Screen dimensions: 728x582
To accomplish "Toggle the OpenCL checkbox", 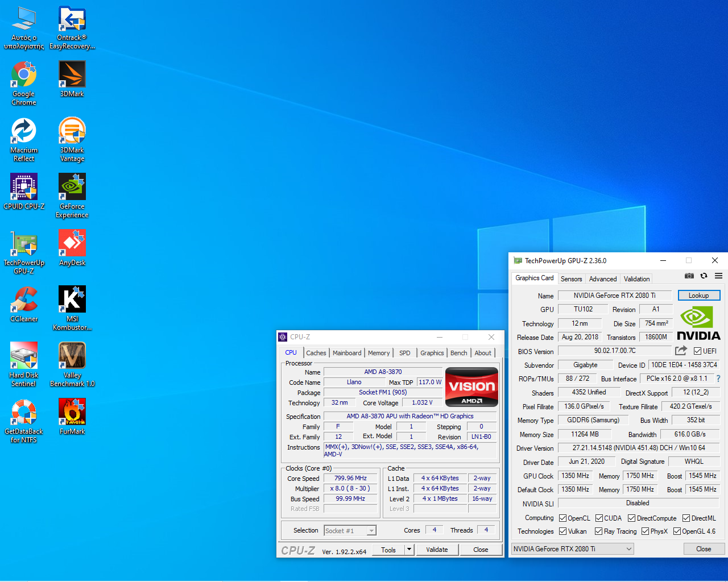I will coord(562,518).
